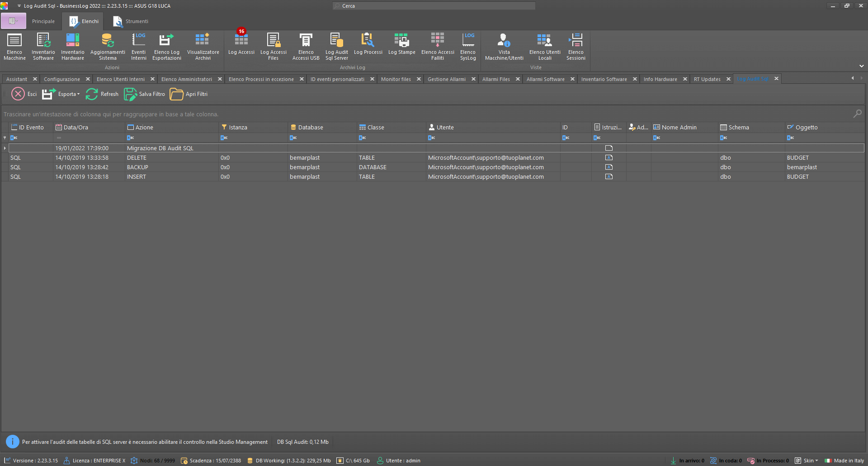Click the Cerca search field

434,6
